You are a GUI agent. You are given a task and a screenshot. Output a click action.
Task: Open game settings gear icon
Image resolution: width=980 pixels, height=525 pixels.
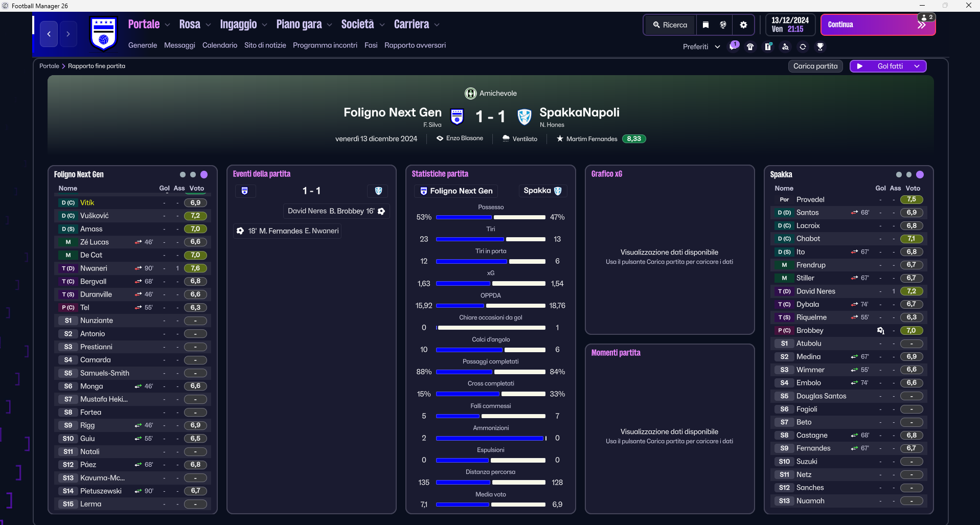click(x=743, y=25)
